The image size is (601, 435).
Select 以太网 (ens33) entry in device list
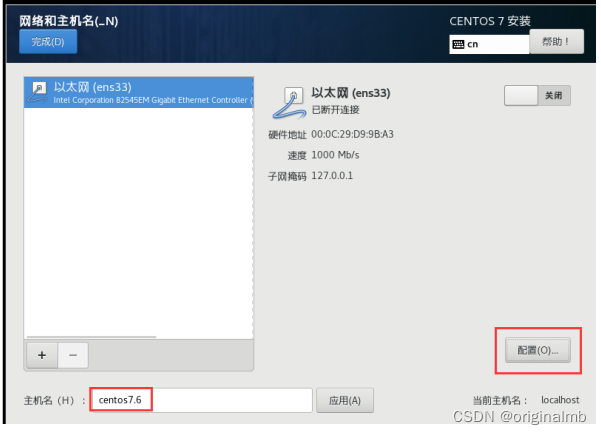(x=138, y=92)
